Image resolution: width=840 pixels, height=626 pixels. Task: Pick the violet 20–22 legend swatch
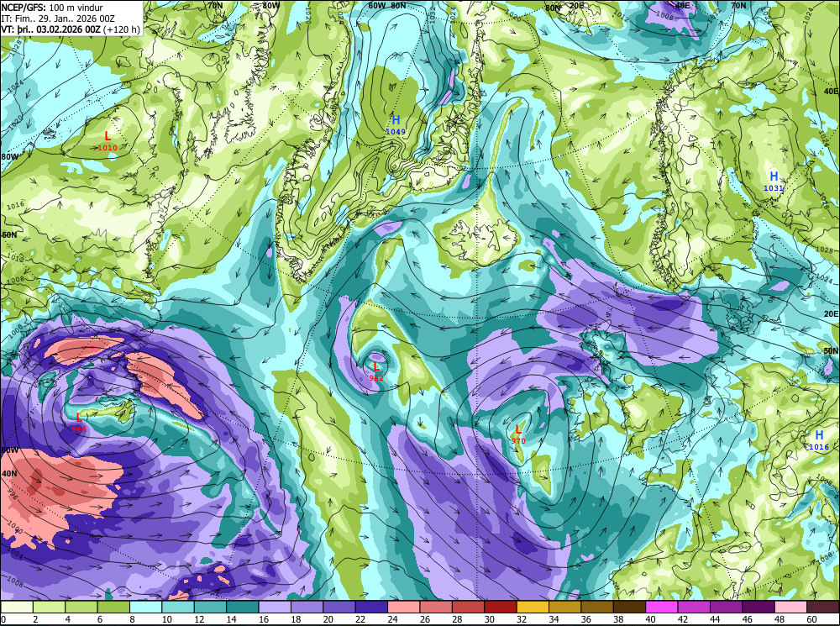[x=339, y=607]
